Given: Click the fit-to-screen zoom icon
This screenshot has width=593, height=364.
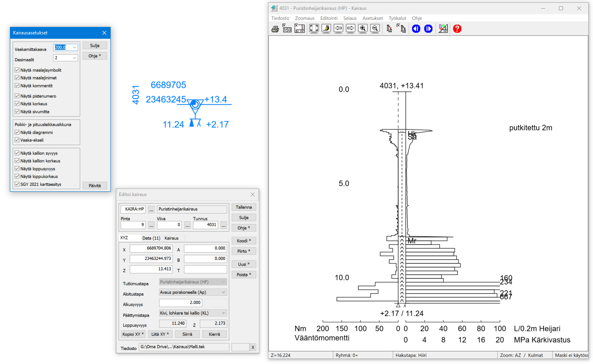Looking at the screenshot, I should point(314,28).
